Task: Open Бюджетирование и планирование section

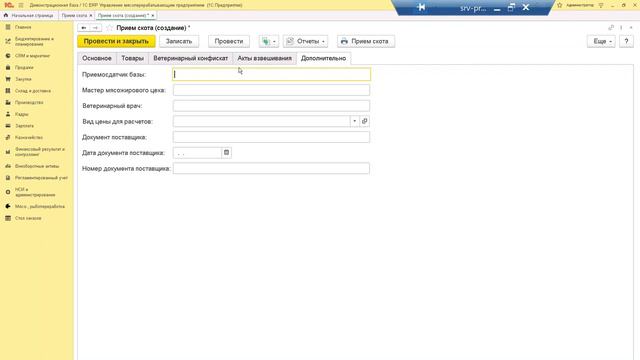Action: pos(34,41)
